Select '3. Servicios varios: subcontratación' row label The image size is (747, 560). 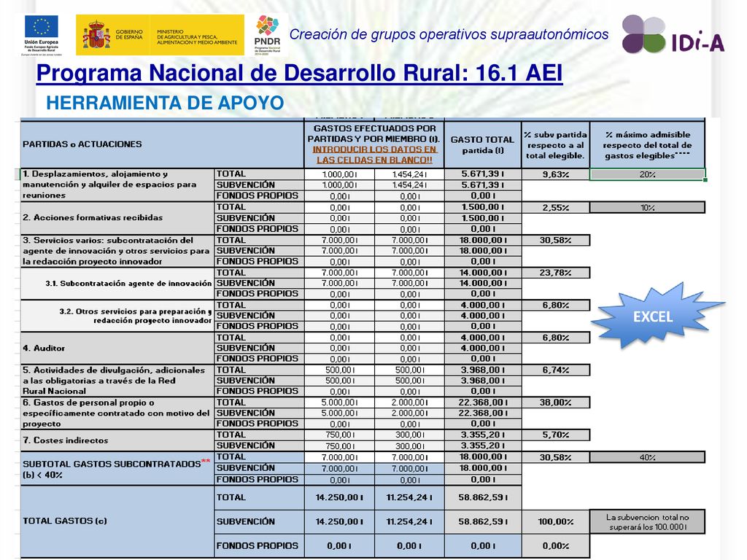click(x=117, y=251)
